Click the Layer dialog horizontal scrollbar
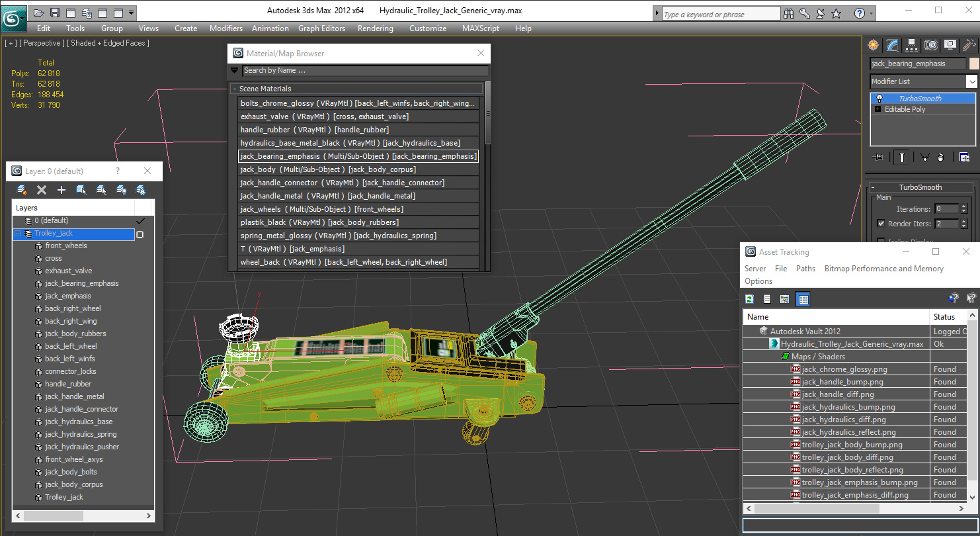The height and width of the screenshot is (536, 980). (x=83, y=515)
